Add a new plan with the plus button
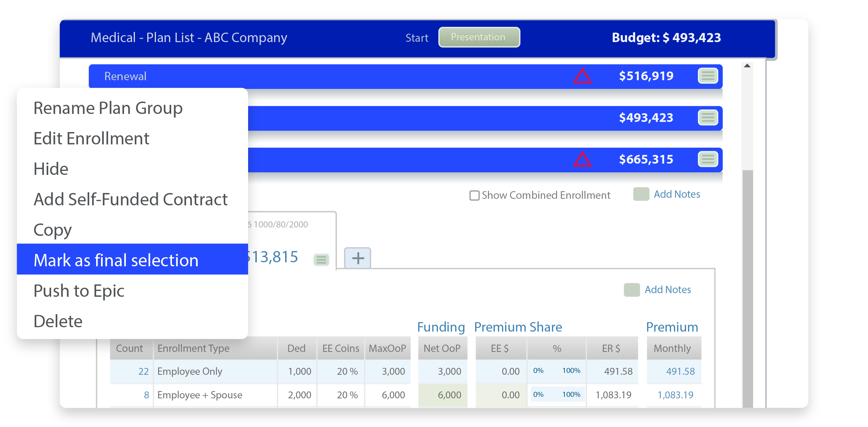Viewport: 868px width, 427px height. pyautogui.click(x=358, y=258)
